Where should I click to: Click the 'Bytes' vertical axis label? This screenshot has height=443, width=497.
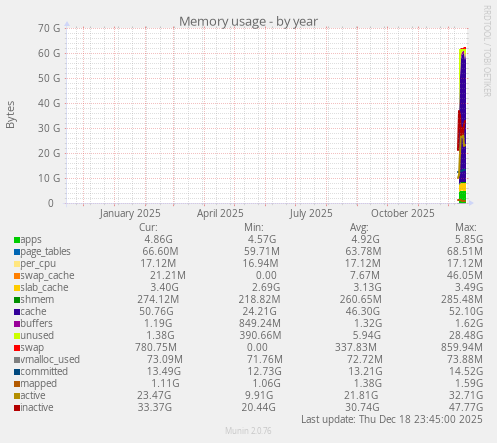[x=10, y=115]
